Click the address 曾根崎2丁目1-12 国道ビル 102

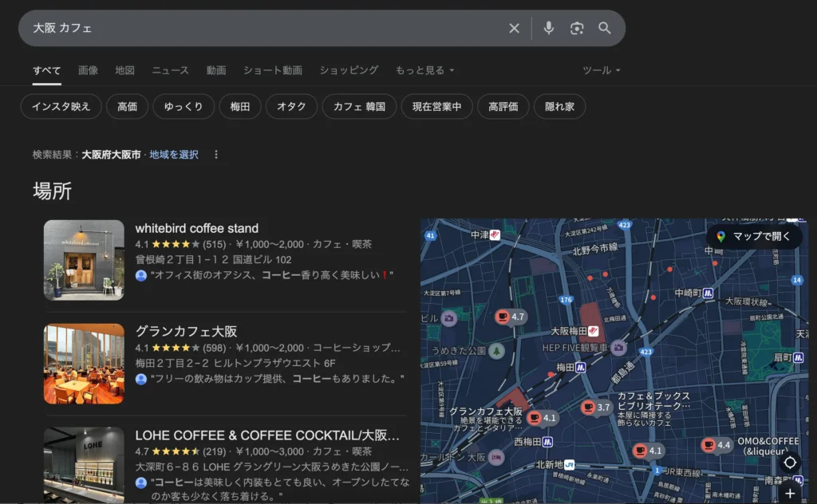click(x=214, y=259)
